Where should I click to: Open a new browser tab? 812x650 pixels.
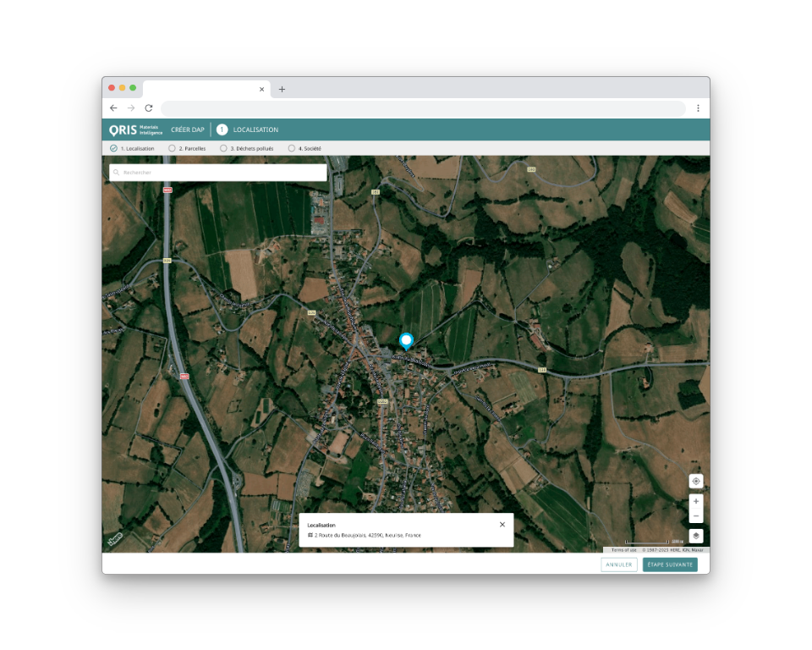(x=282, y=89)
